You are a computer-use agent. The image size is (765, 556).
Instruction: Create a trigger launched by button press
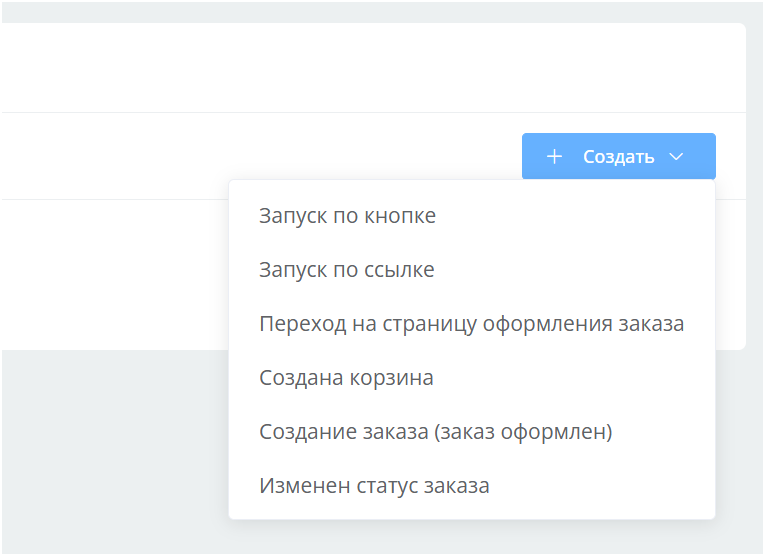(x=347, y=216)
